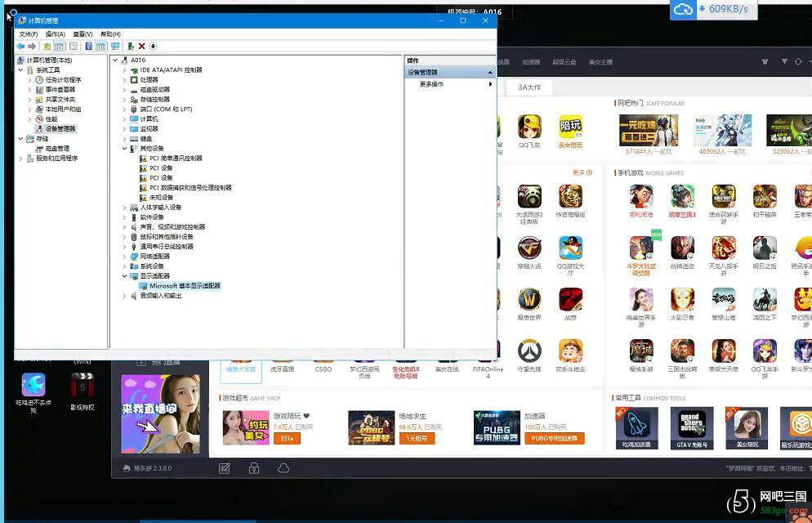This screenshot has height=523, width=812.
Task: Collapse the 显示适配器 device category
Action: [124, 276]
